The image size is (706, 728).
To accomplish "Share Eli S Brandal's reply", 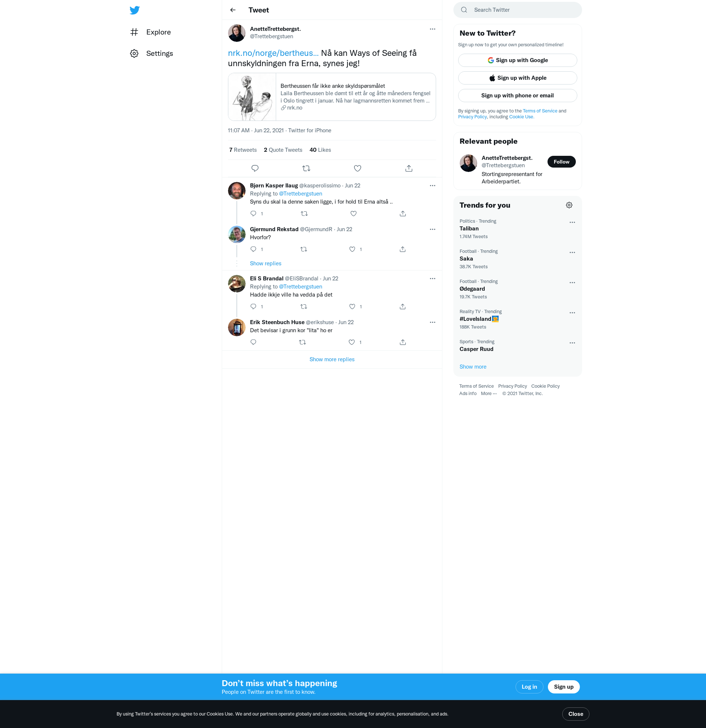I will [x=403, y=306].
